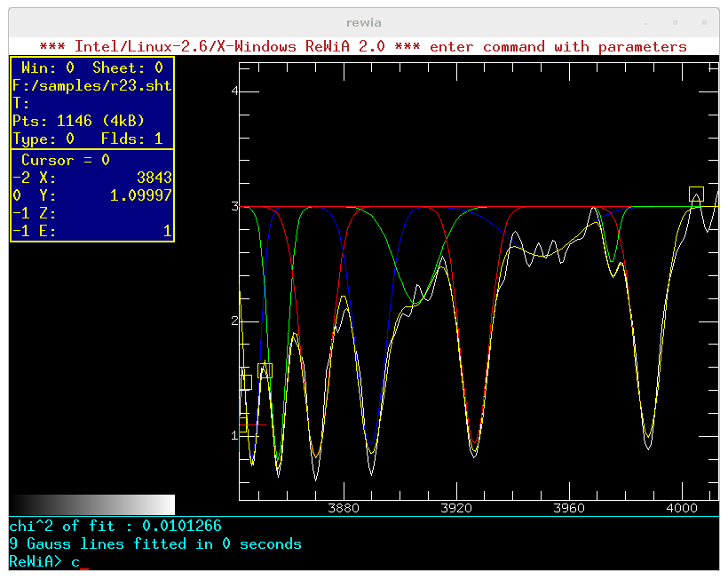Click the Pts: 1146 (4kB) line
Image resolution: width=728 pixels, height=579 pixels.
pos(78,121)
